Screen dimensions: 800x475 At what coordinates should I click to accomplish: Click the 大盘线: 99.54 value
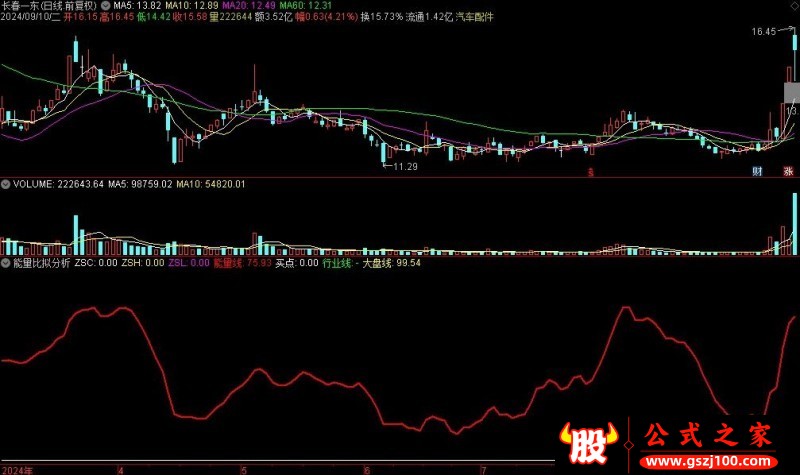(391, 263)
